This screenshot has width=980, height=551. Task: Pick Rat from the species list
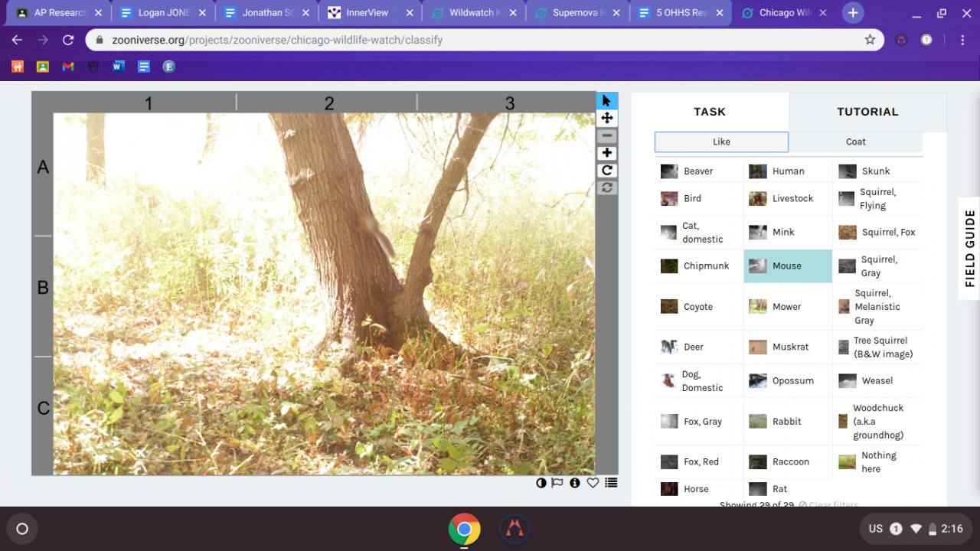(788, 489)
